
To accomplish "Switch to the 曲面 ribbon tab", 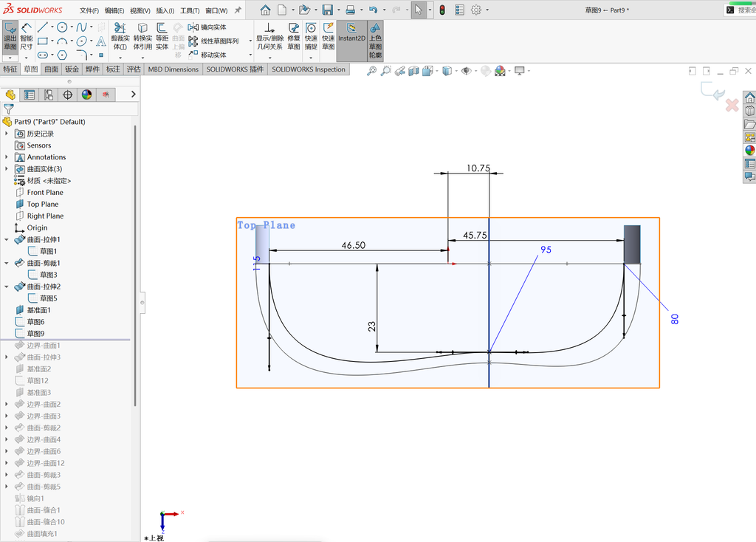I will (51, 69).
